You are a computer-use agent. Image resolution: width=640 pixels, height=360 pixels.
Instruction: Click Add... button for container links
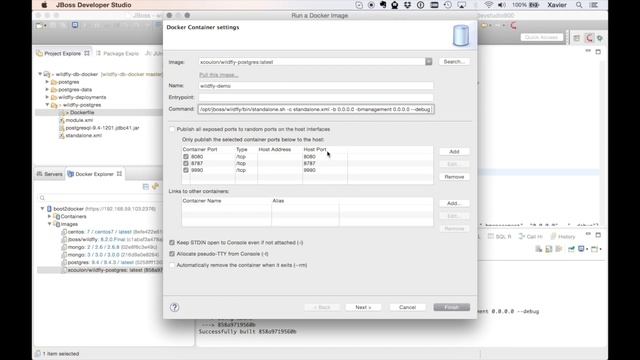(x=454, y=203)
